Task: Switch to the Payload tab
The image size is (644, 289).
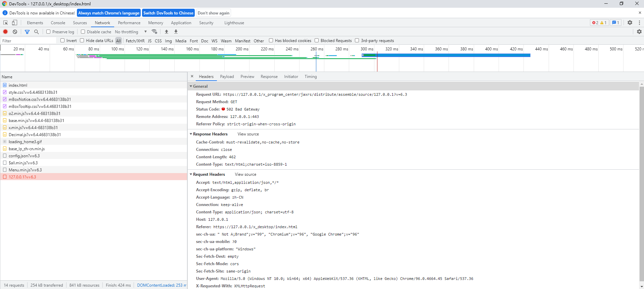Action: click(227, 77)
